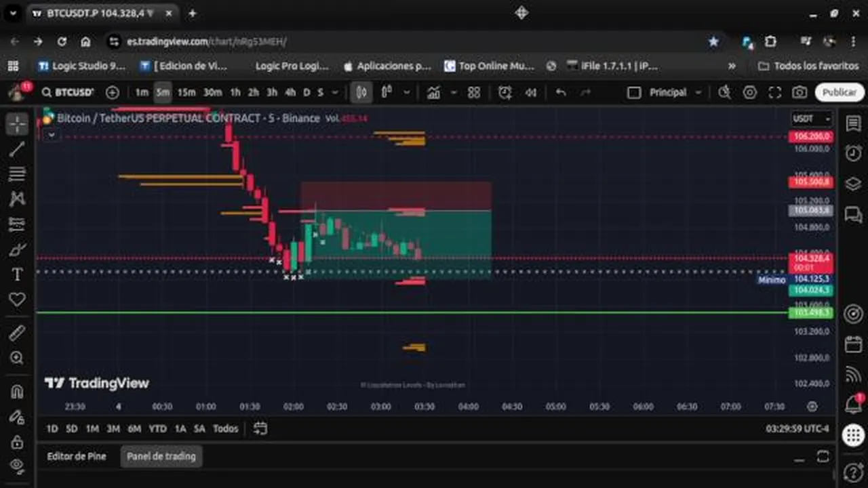Open the chats panel
The height and width of the screenshot is (488, 868).
click(853, 215)
